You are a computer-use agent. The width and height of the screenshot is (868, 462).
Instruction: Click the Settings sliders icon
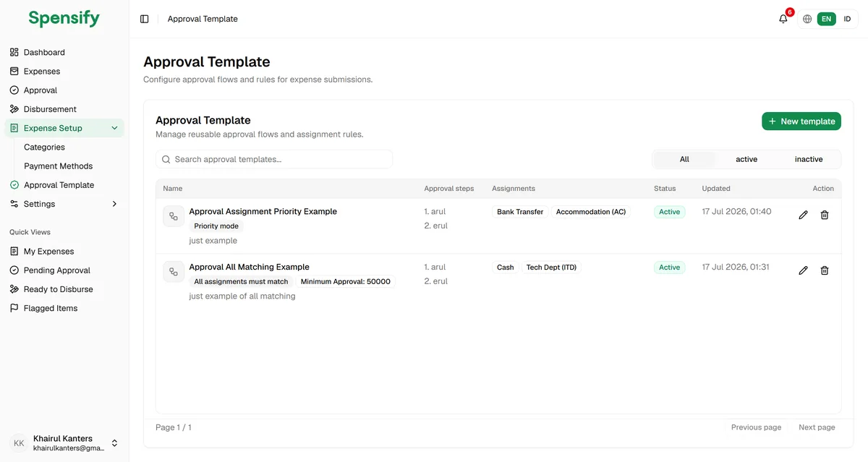(14, 204)
